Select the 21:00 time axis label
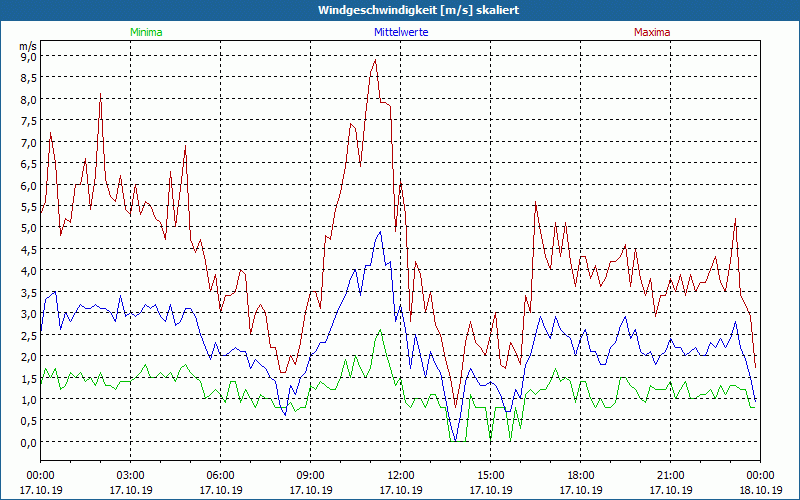 tap(671, 475)
